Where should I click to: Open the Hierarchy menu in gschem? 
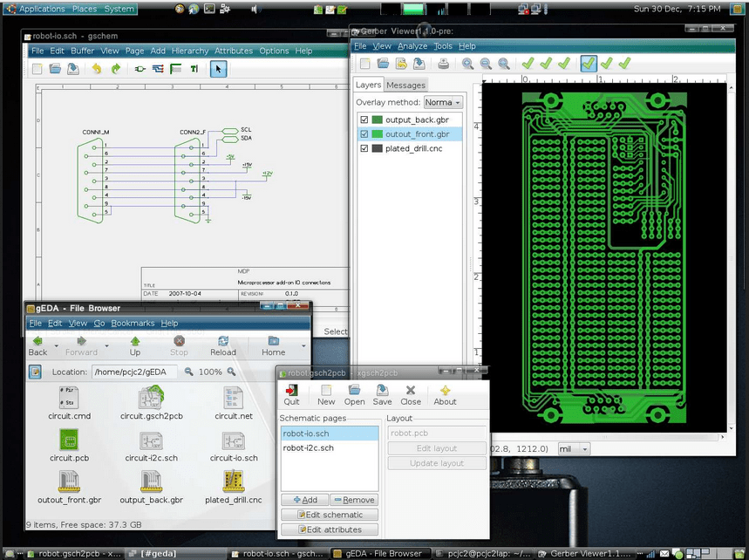(x=190, y=51)
